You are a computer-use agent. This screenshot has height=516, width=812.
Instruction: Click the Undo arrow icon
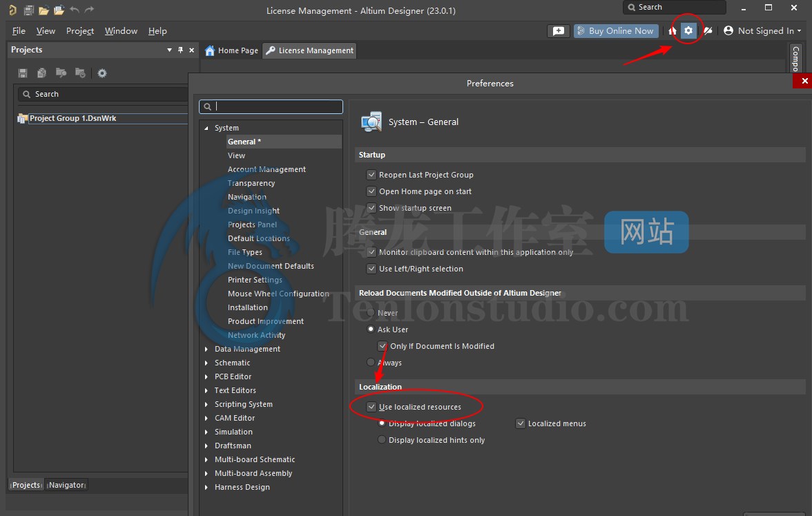75,10
